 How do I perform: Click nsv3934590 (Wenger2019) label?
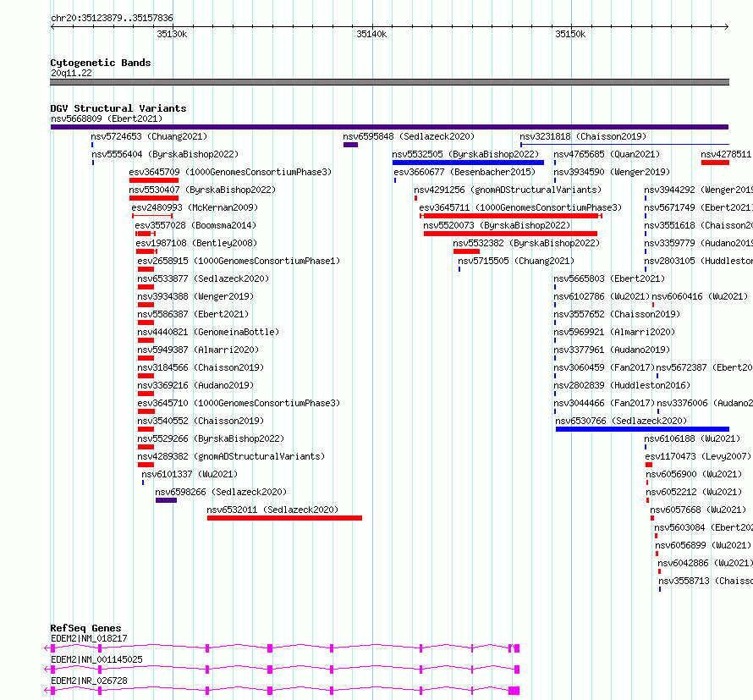[612, 172]
